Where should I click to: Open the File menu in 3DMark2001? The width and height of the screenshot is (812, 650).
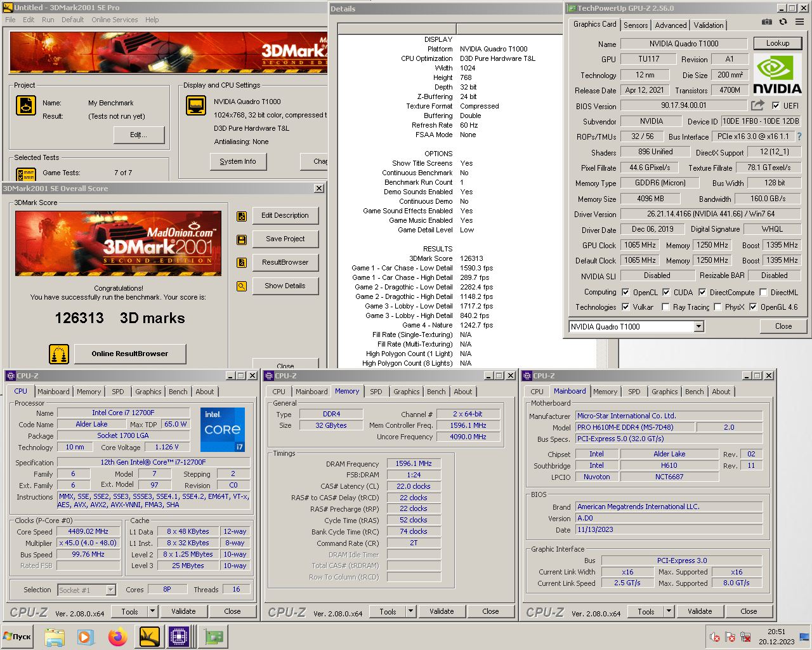coord(10,20)
